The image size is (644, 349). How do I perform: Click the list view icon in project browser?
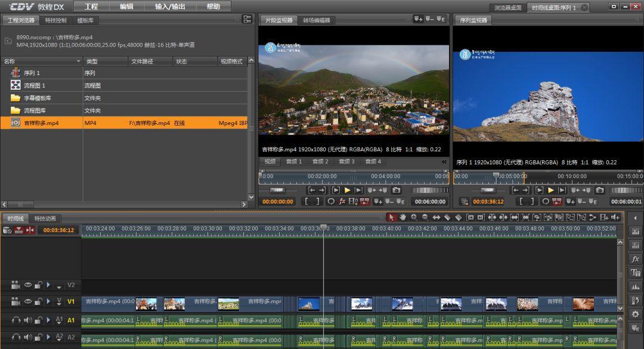coord(247,19)
